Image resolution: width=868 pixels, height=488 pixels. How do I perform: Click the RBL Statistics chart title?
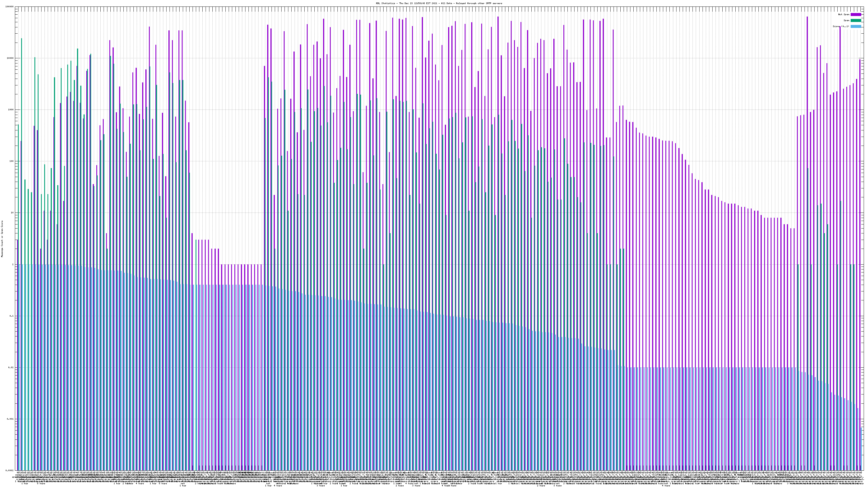(439, 3)
